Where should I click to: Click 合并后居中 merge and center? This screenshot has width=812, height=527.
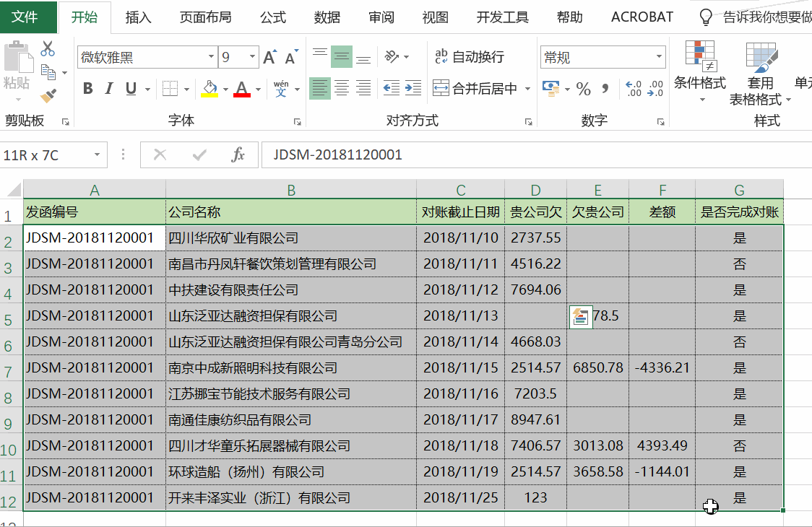[475, 89]
